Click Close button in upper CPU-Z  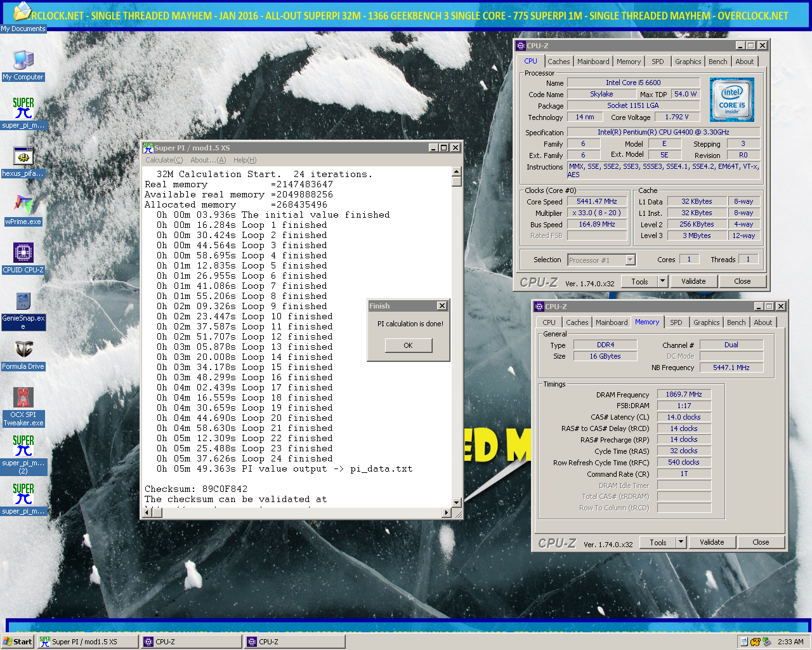point(742,281)
